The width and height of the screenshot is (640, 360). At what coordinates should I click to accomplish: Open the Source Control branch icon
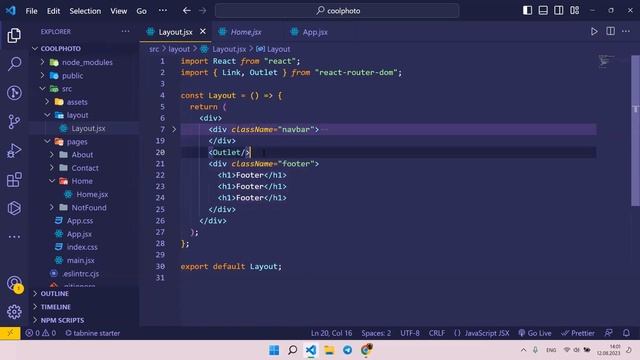(14, 122)
